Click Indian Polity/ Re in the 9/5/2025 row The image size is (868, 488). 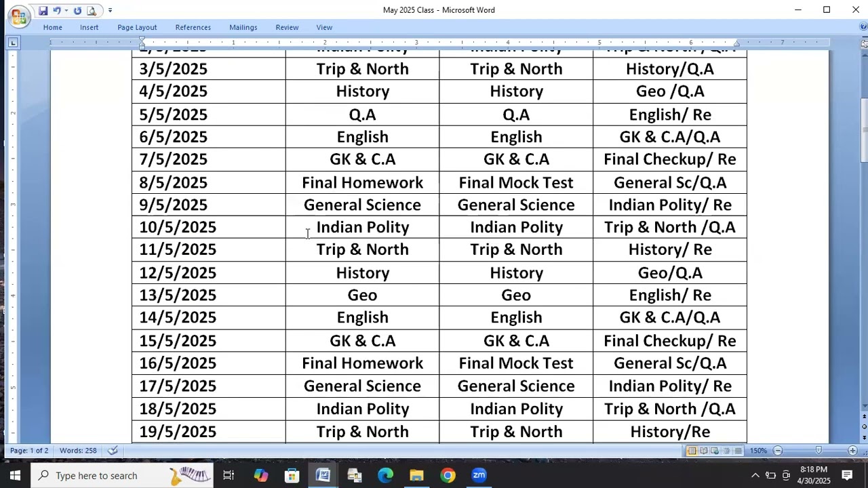tap(670, 205)
